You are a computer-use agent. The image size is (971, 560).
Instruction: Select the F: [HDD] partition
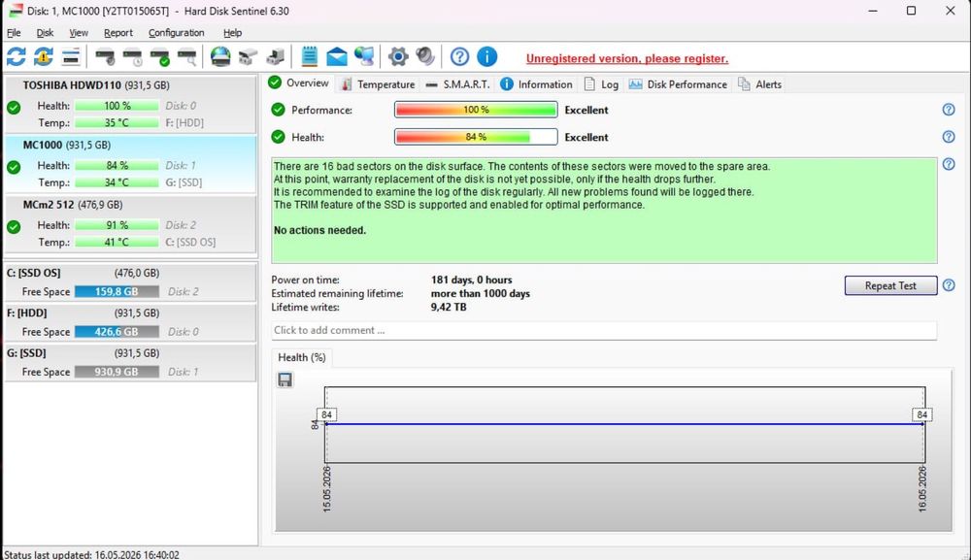pos(130,322)
